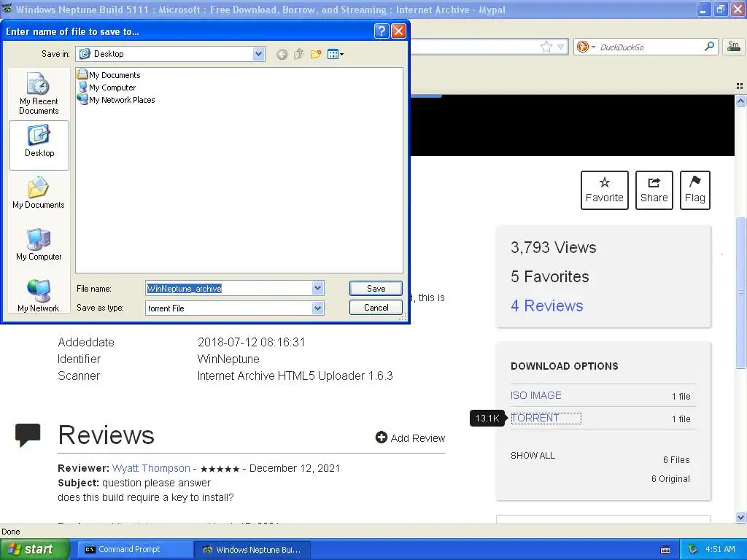This screenshot has width=747, height=560.
Task: Create a new folder in save dialog
Action: coord(315,54)
